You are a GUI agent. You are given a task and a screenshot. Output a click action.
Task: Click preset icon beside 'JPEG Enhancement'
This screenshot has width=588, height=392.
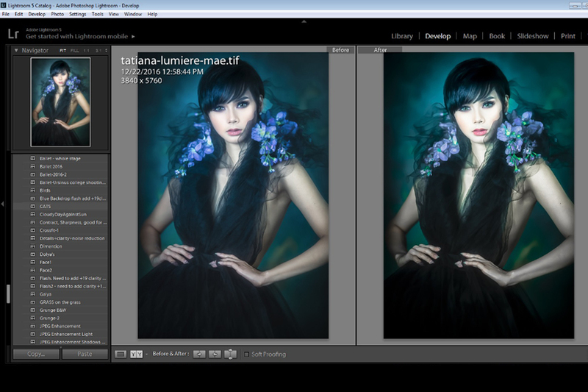32,326
